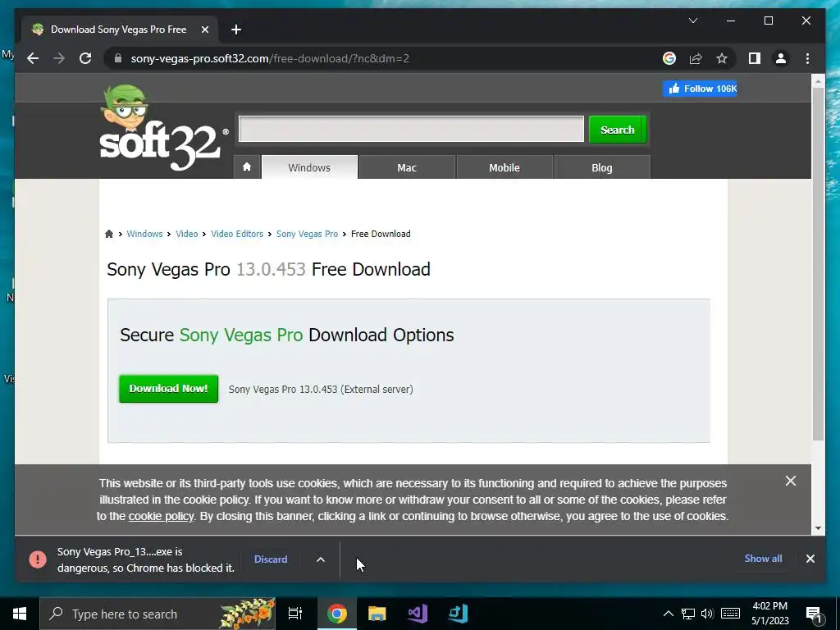840x630 pixels.
Task: View site security lock information
Action: click(118, 58)
